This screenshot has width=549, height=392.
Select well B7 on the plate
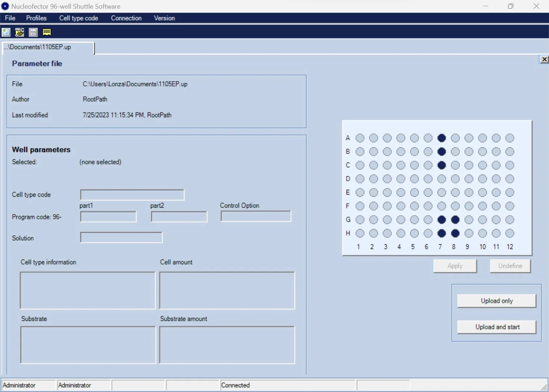click(x=442, y=152)
